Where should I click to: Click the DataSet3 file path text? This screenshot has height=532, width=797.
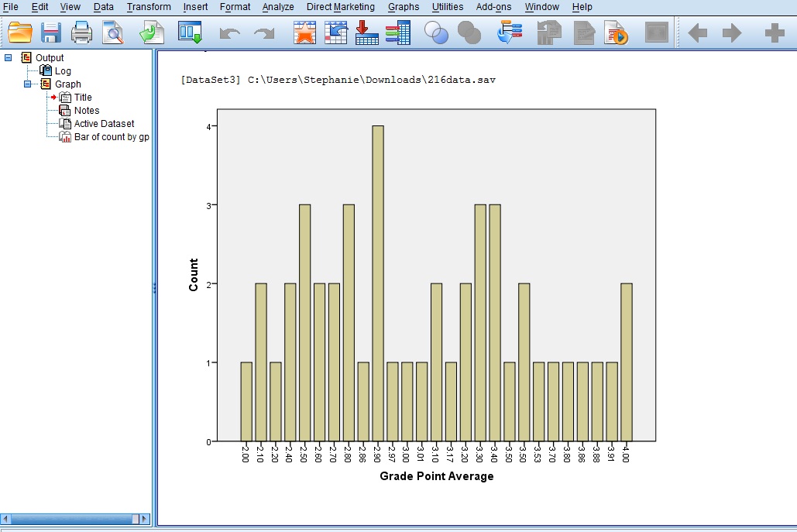click(338, 80)
